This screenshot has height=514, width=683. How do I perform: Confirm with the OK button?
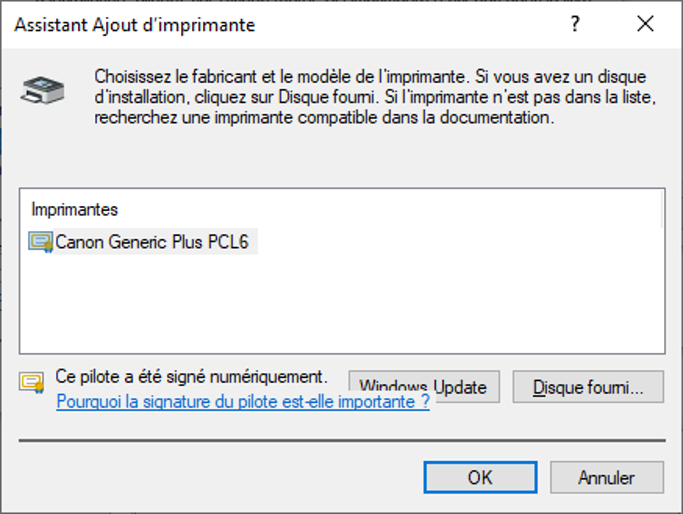tap(480, 477)
